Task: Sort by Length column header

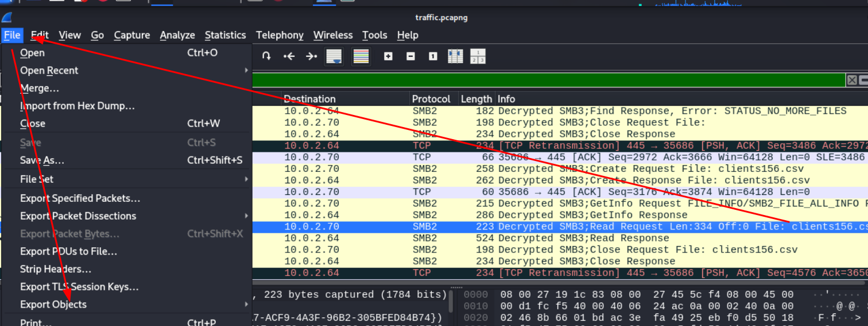Action: point(476,99)
